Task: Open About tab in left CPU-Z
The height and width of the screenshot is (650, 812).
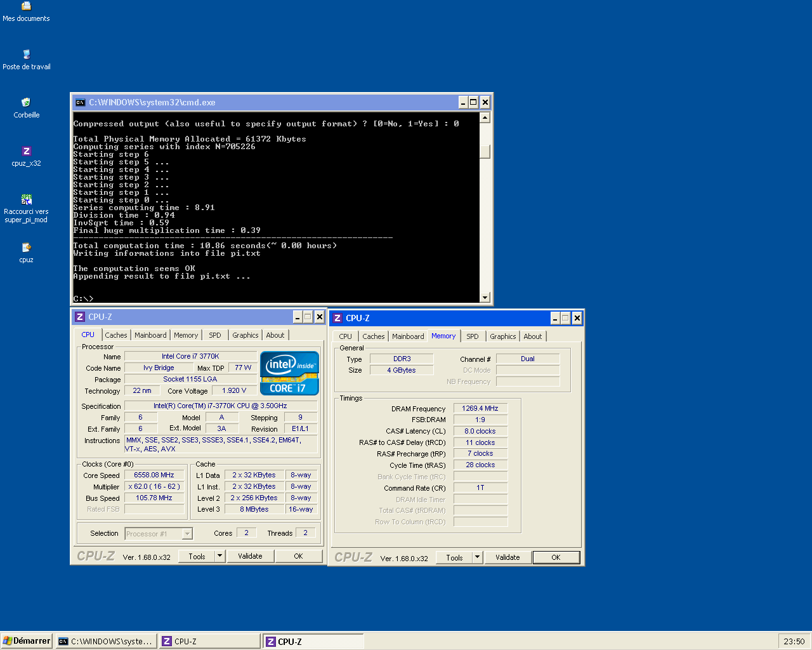Action: tap(275, 335)
